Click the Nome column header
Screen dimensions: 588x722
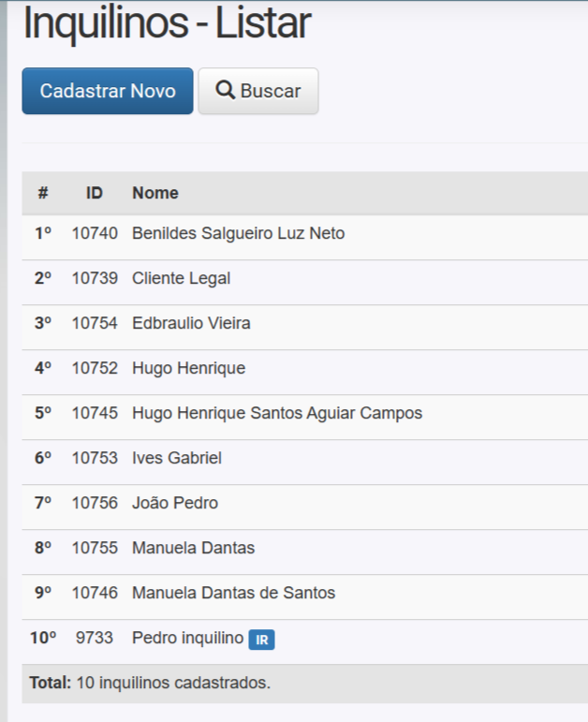point(155,193)
